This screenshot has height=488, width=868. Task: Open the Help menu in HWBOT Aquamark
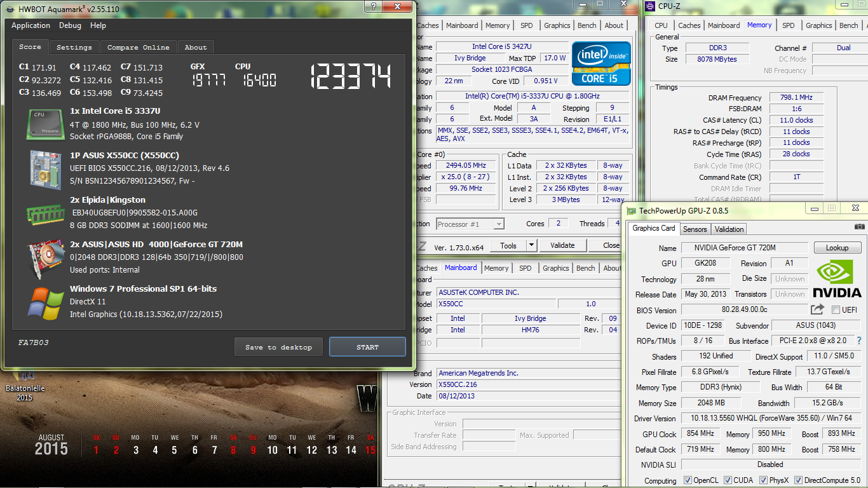click(98, 25)
